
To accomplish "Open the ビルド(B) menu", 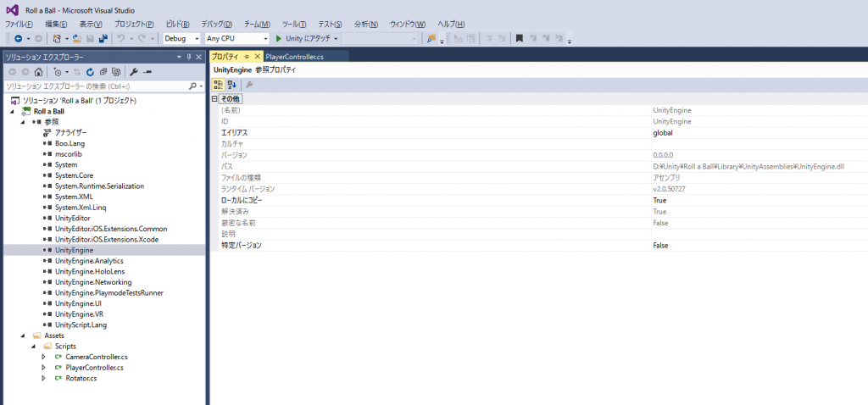I will coord(178,25).
